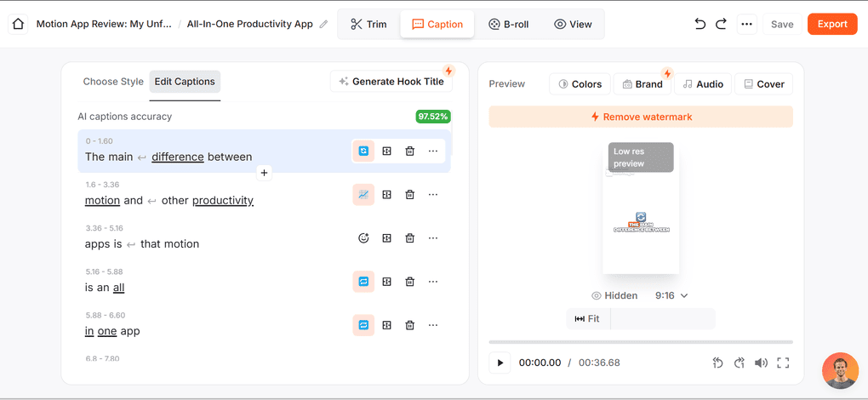
Task: Click the word "productivity" in second caption
Action: click(x=223, y=201)
